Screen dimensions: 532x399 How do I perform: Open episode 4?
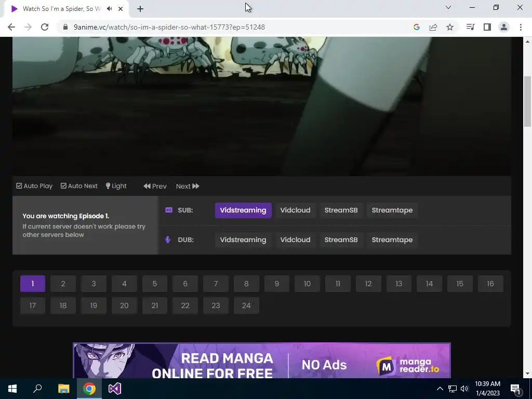(124, 284)
